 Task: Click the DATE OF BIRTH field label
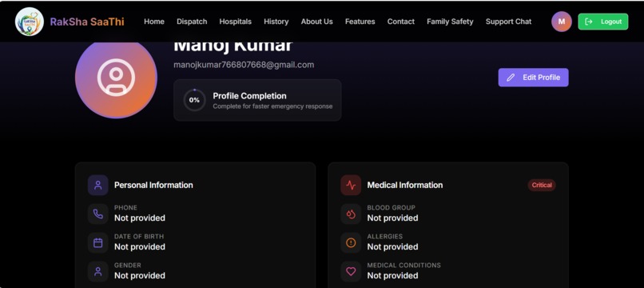click(139, 237)
